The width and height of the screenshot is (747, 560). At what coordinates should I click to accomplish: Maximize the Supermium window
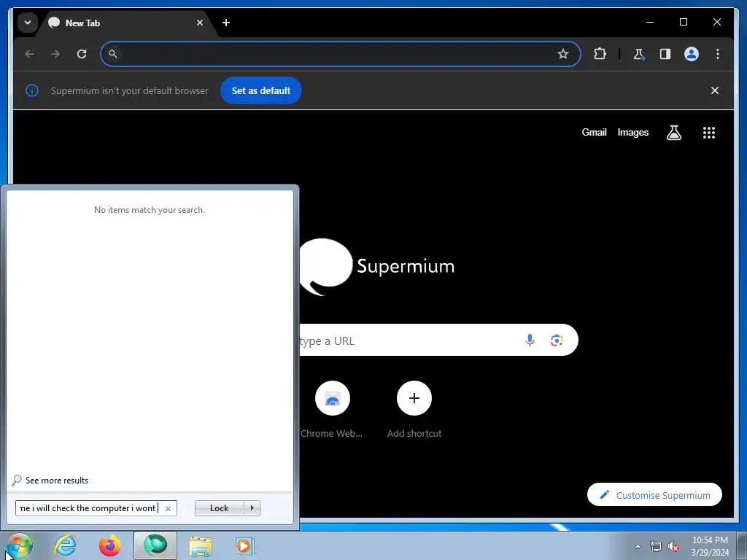(x=683, y=22)
